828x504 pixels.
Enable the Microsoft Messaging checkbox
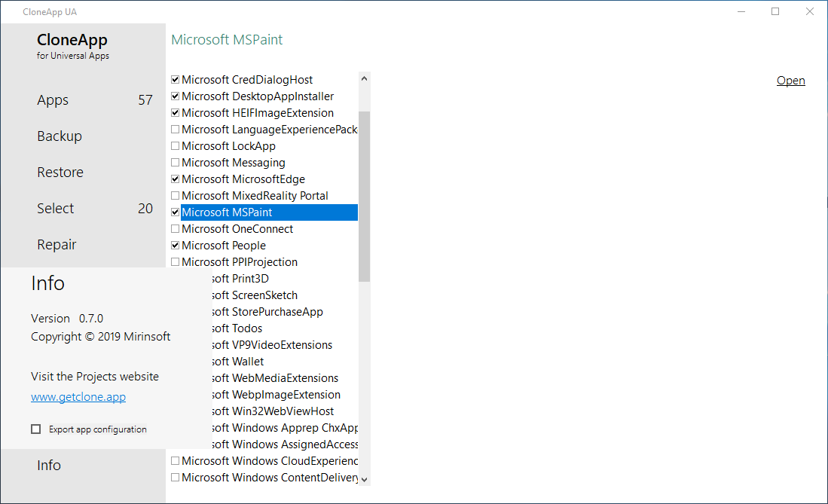tap(176, 162)
